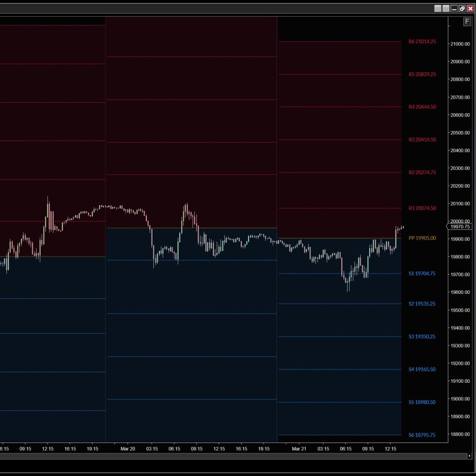Click the F button above the price axis
The image size is (476, 476).
pyautogui.click(x=467, y=22)
